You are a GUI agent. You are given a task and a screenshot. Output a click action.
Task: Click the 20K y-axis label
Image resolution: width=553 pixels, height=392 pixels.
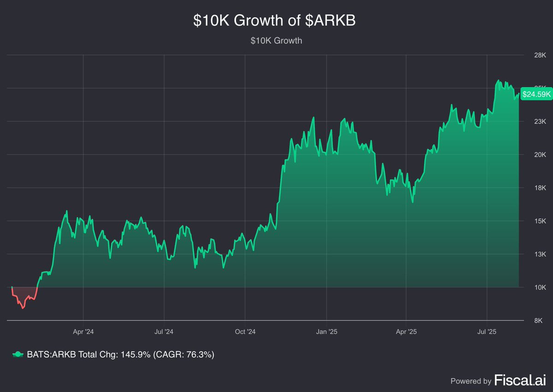540,155
